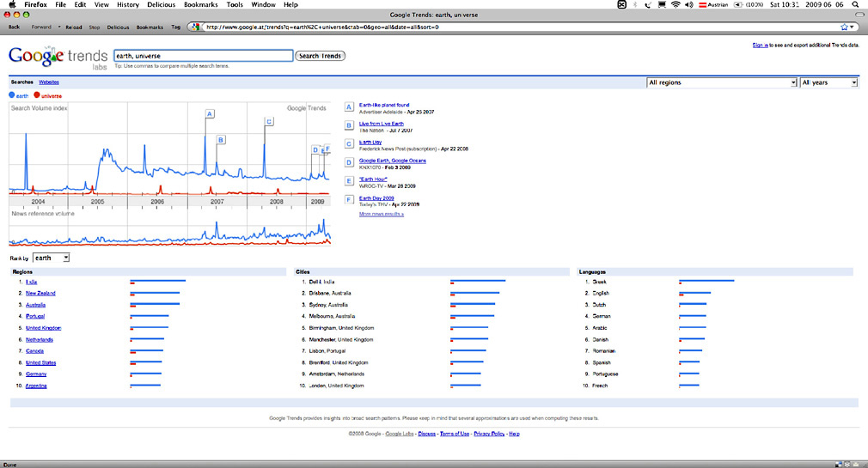Open the All years dropdown

coord(828,82)
